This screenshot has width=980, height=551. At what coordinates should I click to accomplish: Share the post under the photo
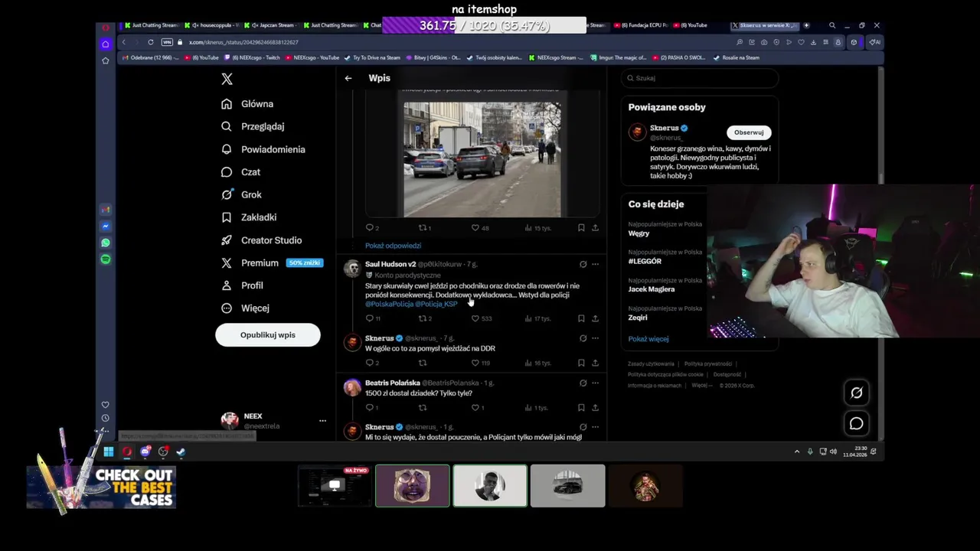click(595, 228)
